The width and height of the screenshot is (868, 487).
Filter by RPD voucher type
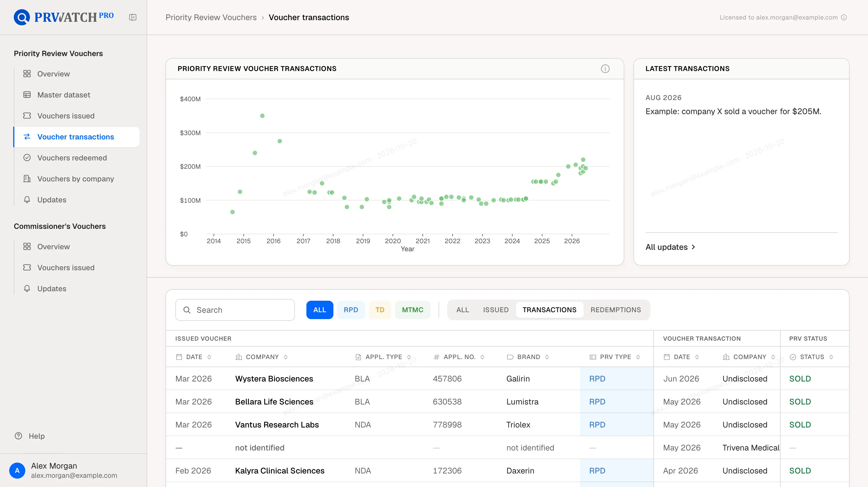click(x=351, y=310)
